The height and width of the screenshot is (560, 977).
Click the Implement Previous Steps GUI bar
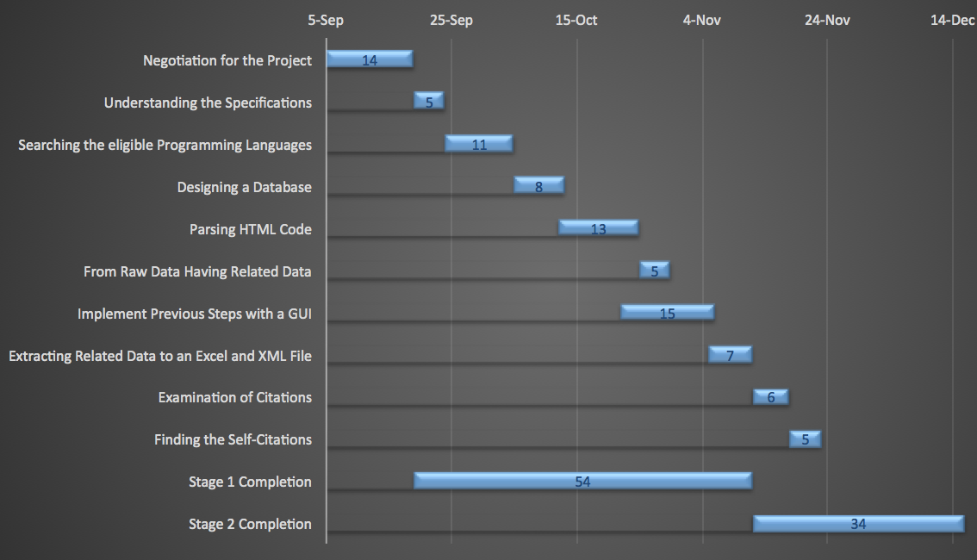[667, 313]
